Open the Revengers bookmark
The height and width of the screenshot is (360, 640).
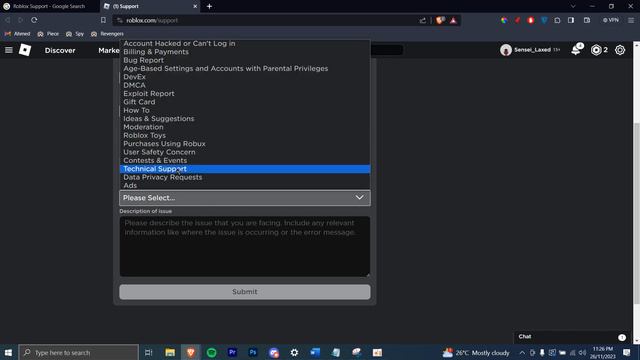pyautogui.click(x=107, y=34)
